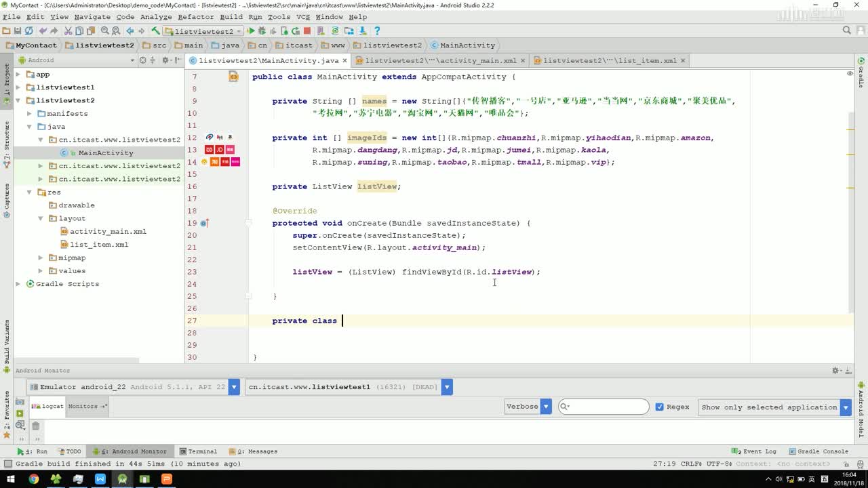
Task: Click the Replace toolbar icon
Action: pyautogui.click(x=116, y=31)
